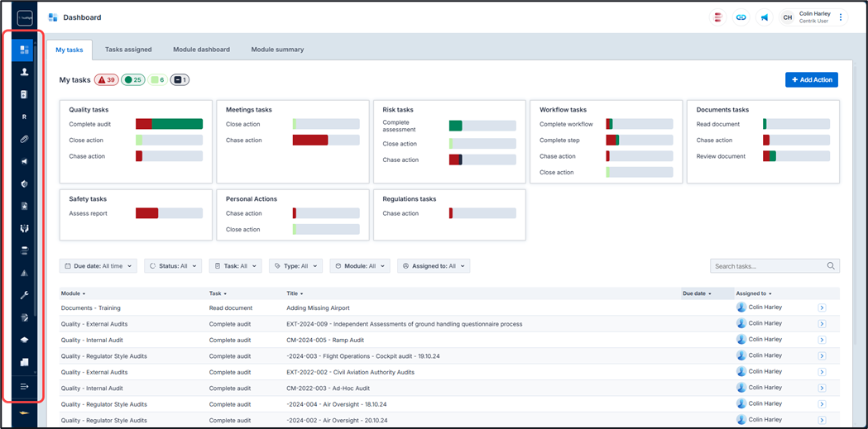
Task: Open the shield icon in the sidebar
Action: (24, 184)
